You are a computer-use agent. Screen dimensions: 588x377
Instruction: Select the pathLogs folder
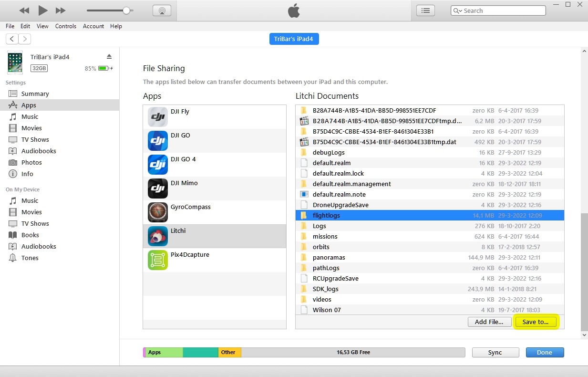(x=430, y=268)
